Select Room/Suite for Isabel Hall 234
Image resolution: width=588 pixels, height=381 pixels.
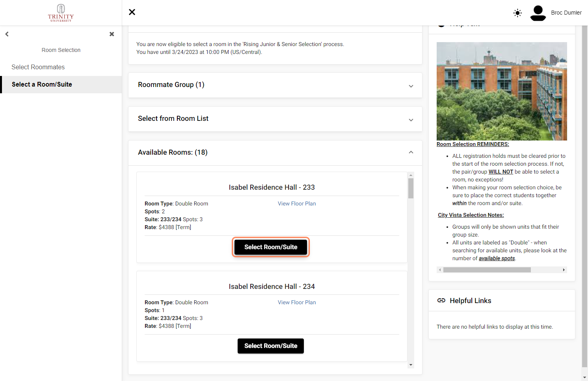click(271, 346)
